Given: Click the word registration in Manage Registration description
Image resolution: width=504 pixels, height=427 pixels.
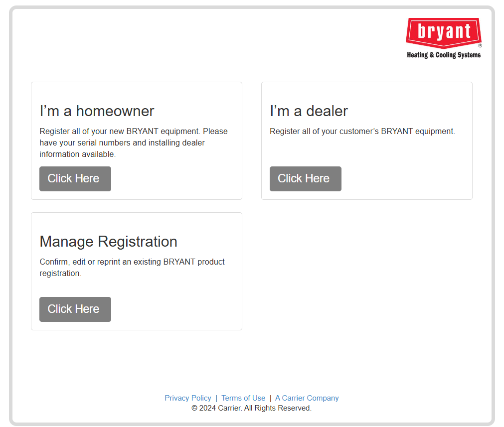Looking at the screenshot, I should [60, 274].
